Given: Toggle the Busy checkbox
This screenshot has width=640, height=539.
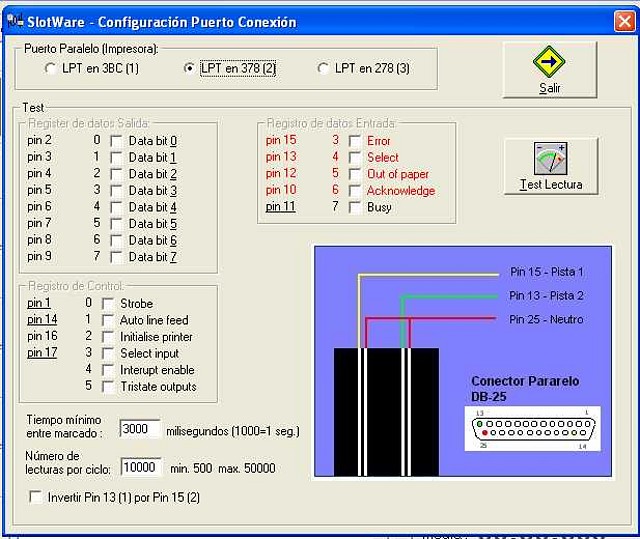Looking at the screenshot, I should (355, 207).
